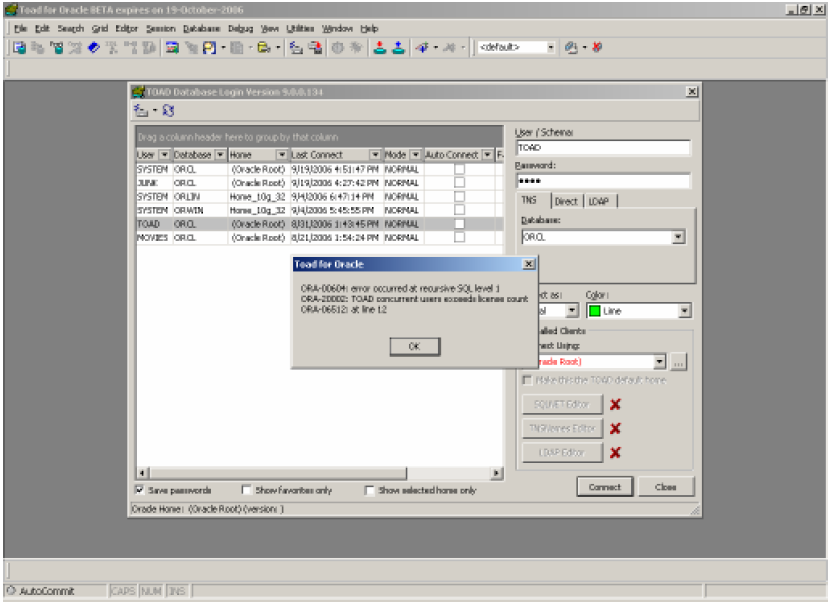Open the Home column filter dropdown

(x=282, y=155)
